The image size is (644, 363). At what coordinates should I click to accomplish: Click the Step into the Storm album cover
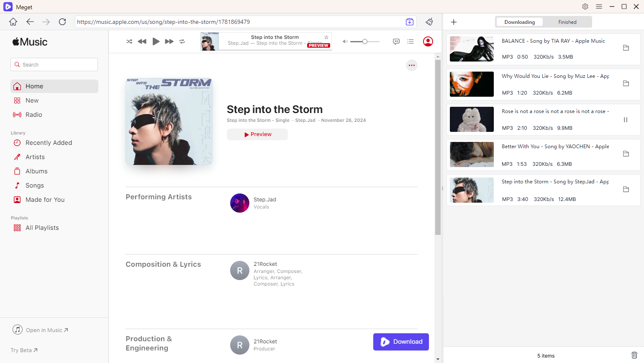tap(169, 121)
